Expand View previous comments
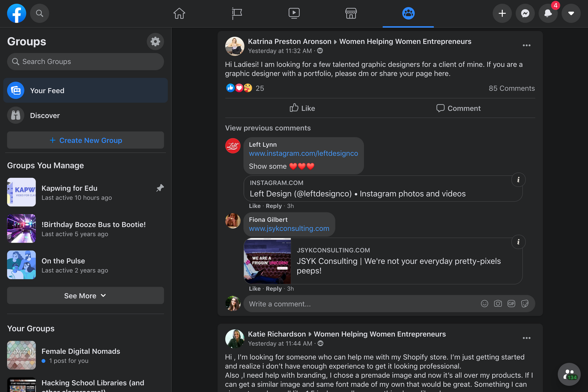588x392 pixels. [268, 128]
